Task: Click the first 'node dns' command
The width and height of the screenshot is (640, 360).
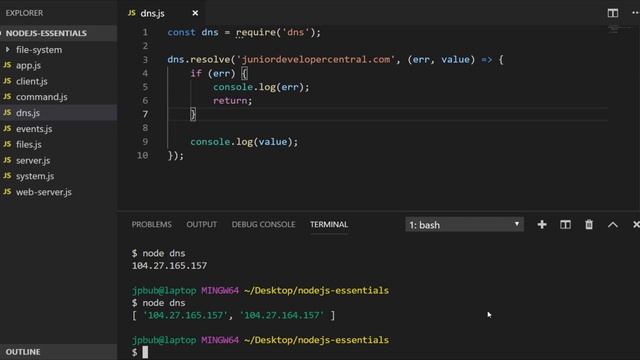Action: [164, 253]
